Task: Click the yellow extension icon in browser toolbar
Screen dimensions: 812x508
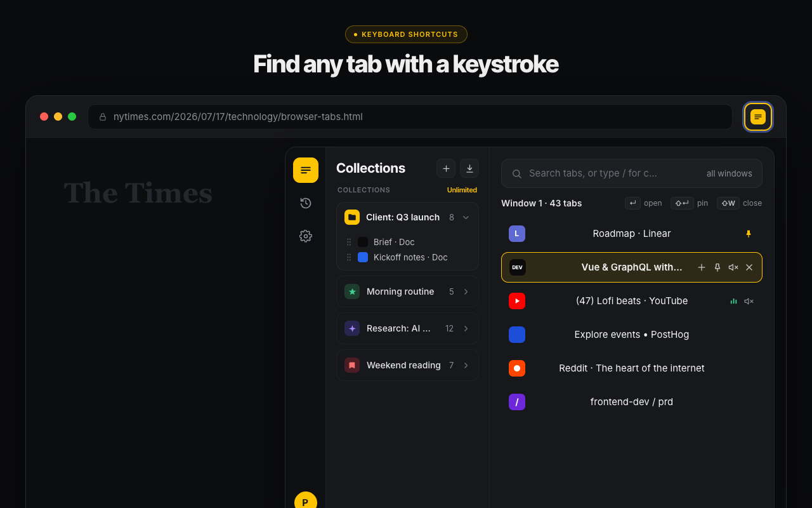Action: point(758,117)
